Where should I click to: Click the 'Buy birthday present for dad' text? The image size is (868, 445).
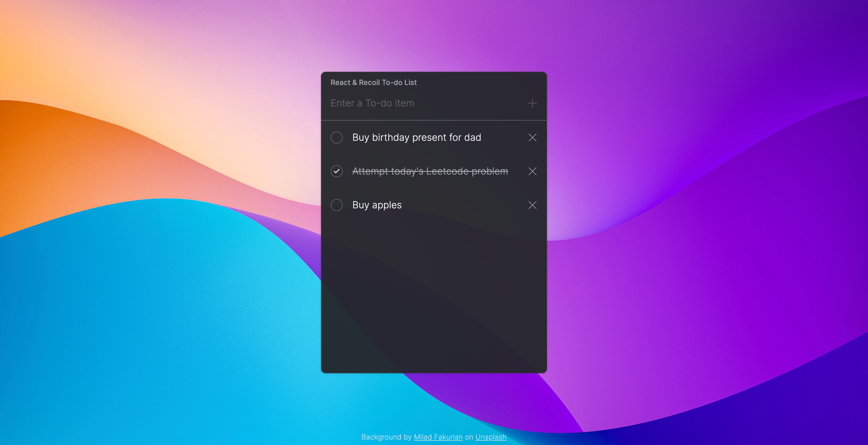point(417,137)
